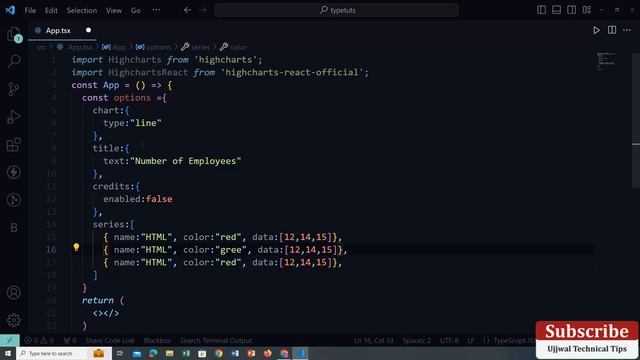Click the 'typetuts' command center search box
The image size is (640, 360).
pyautogui.click(x=337, y=10)
